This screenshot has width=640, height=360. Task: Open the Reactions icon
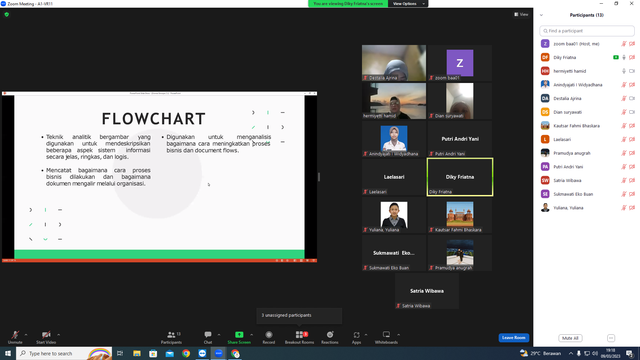330,335
